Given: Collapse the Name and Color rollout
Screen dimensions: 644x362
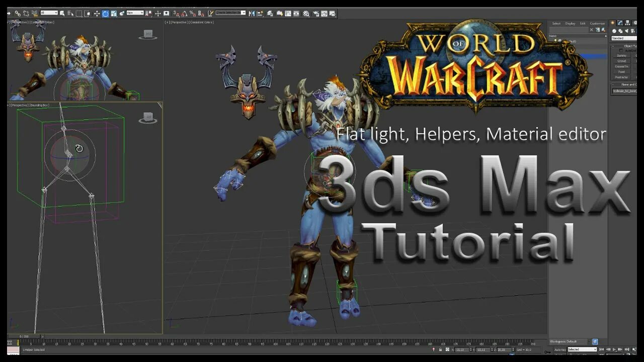Looking at the screenshot, I should coord(613,84).
